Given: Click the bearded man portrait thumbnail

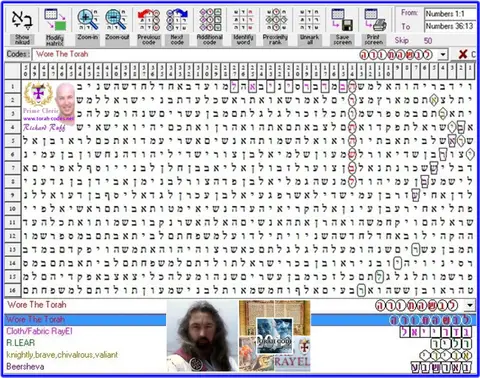Looking at the screenshot, I should (x=202, y=336).
